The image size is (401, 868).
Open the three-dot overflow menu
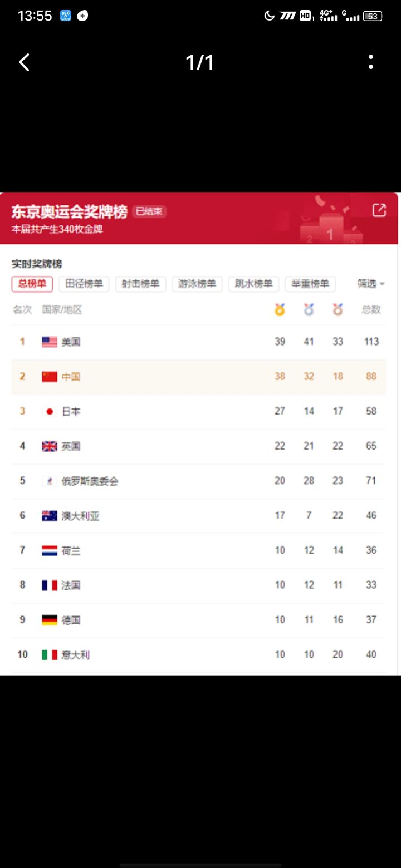point(371,62)
